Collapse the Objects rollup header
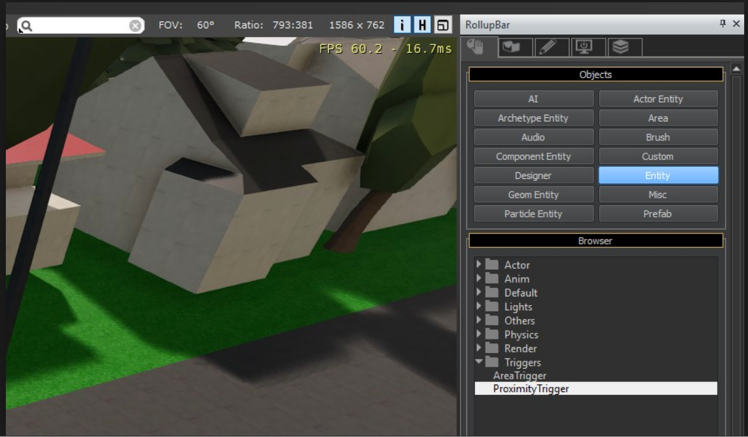Viewport: 748px width, 437px height. (x=596, y=74)
